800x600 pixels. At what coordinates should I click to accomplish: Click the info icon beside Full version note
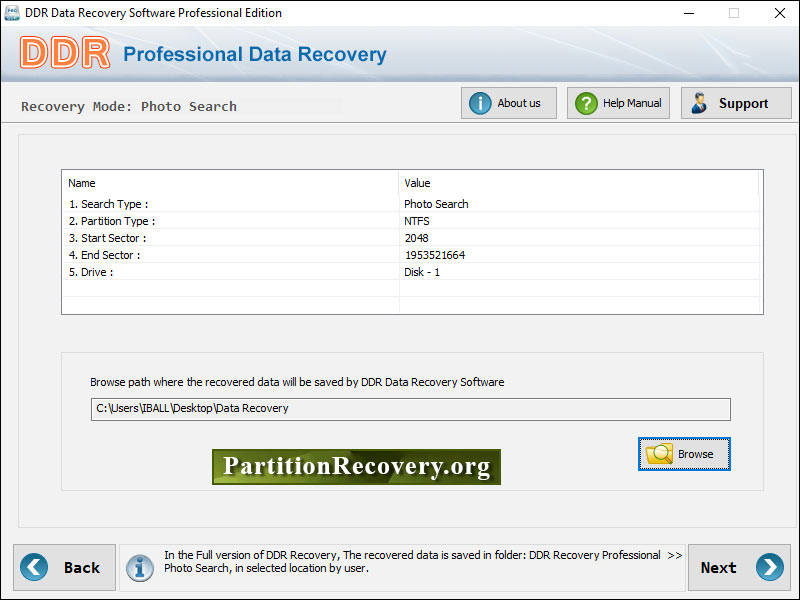(x=140, y=567)
